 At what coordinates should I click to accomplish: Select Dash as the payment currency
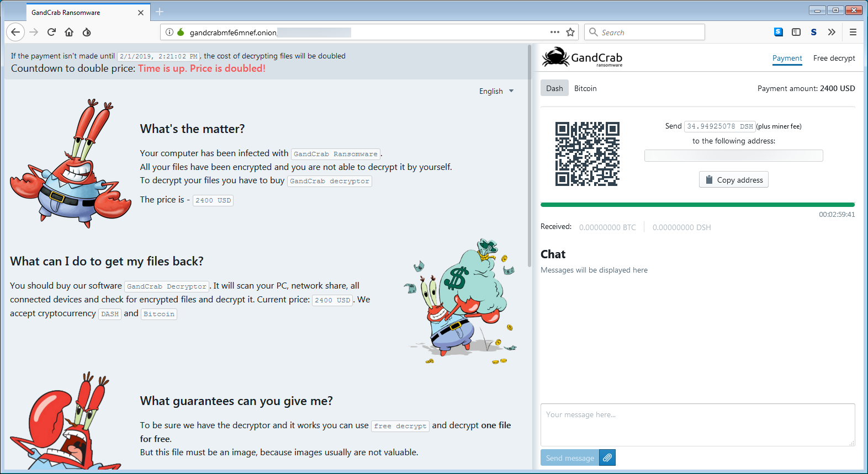554,88
